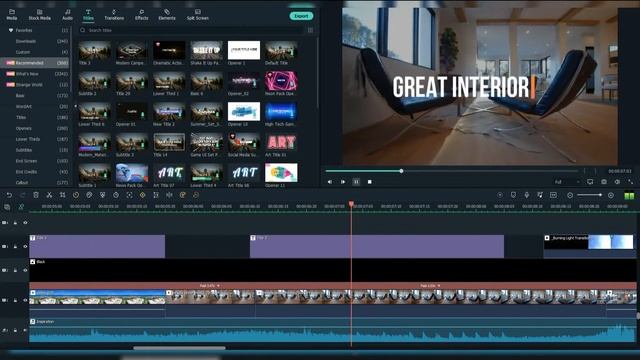The width and height of the screenshot is (640, 360).
Task: Click the motion tracking crosshair icon
Action: coord(129,196)
